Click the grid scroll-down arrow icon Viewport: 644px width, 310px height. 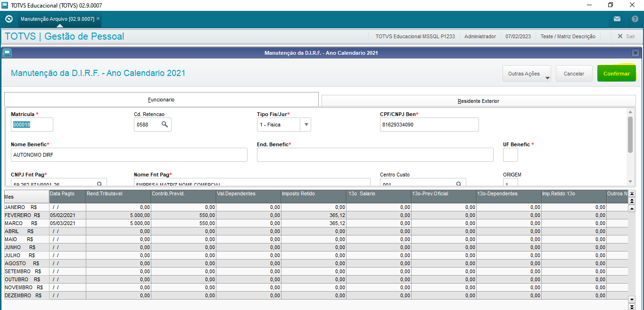(x=632, y=299)
